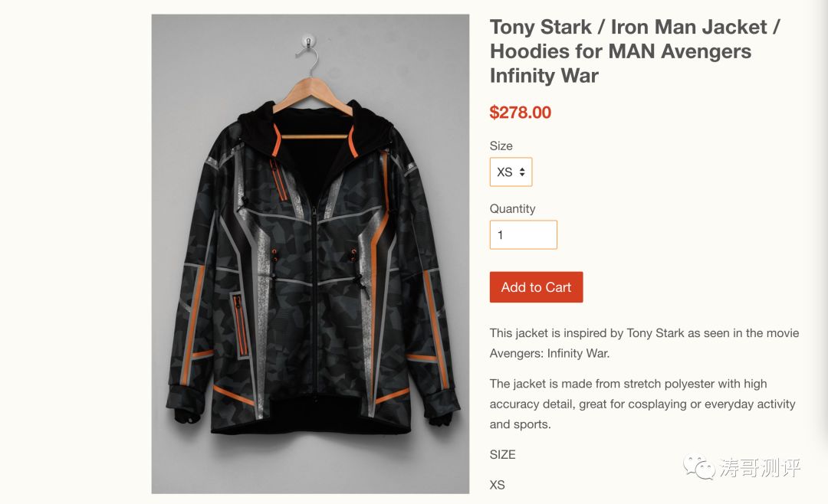The height and width of the screenshot is (504, 828).
Task: Click the Tony Stark jacket product title
Action: (635, 51)
